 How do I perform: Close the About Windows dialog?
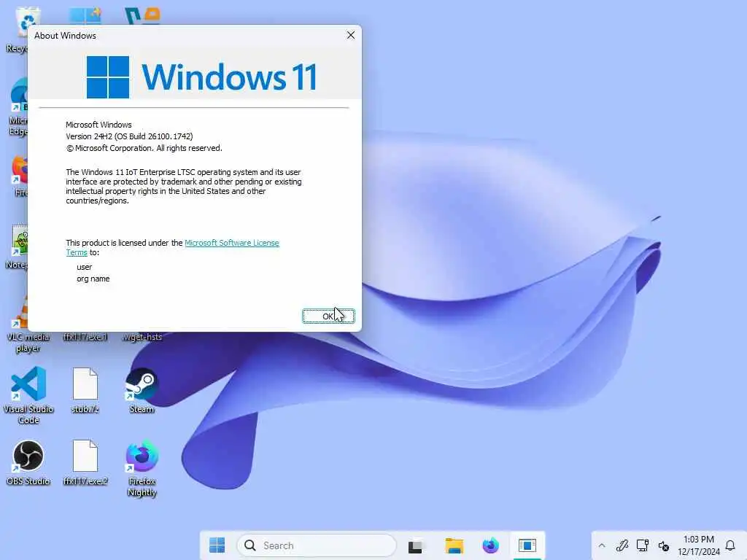pyautogui.click(x=351, y=35)
